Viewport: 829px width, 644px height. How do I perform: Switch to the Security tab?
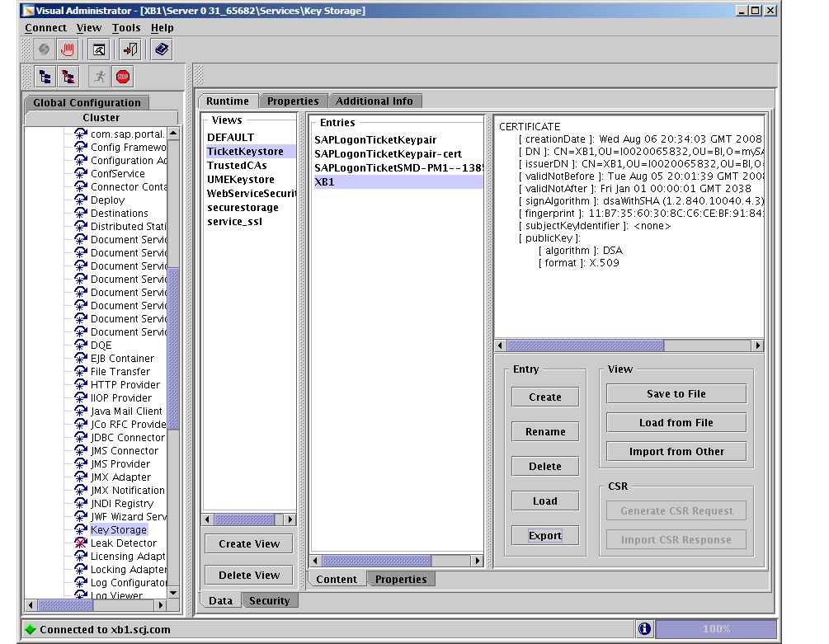click(x=270, y=600)
